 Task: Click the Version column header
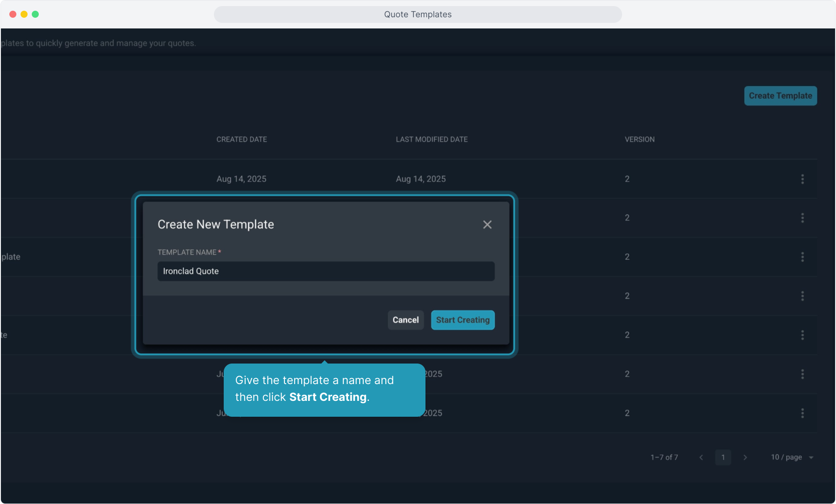639,140
